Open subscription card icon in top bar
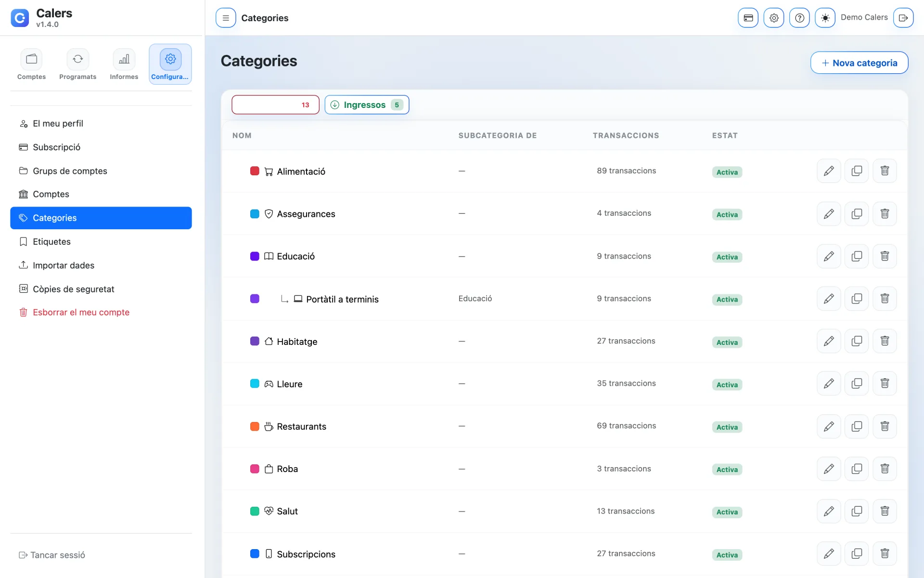Screen dimensions: 924x578 pyautogui.click(x=748, y=18)
